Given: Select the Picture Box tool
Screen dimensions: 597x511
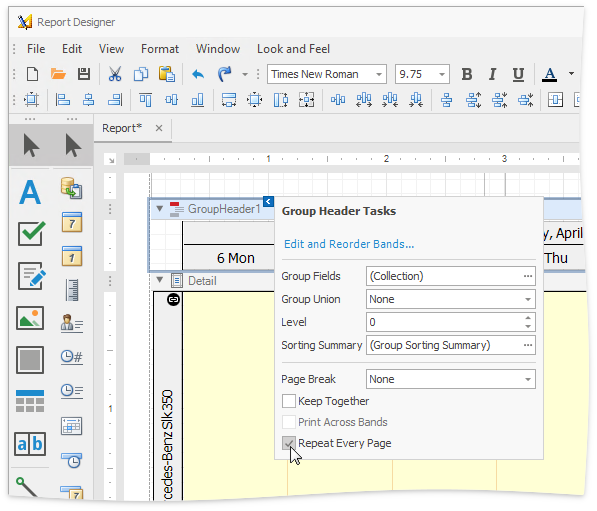Looking at the screenshot, I should tap(30, 318).
